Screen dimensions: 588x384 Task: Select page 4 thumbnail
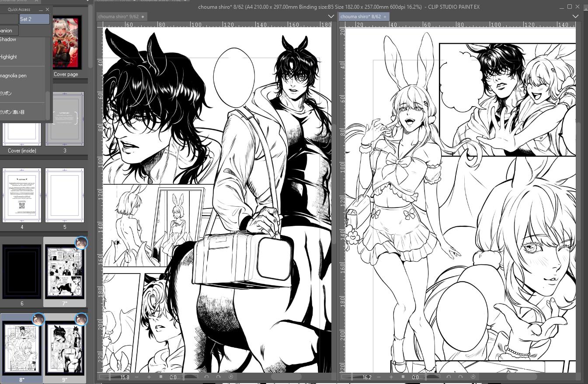[x=22, y=195]
